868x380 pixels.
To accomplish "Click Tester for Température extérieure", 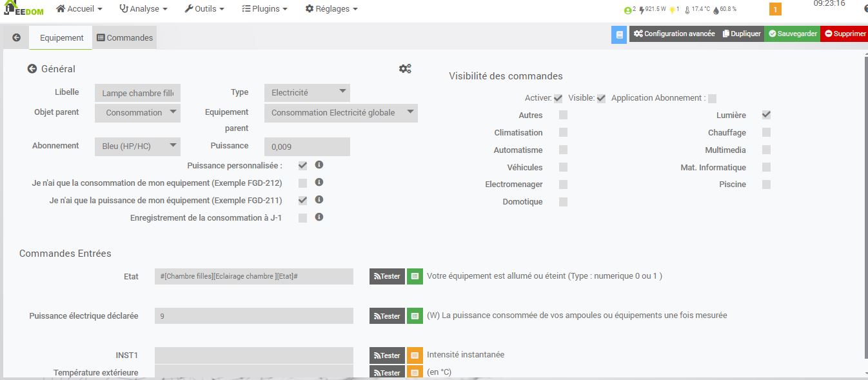I will [x=387, y=372].
